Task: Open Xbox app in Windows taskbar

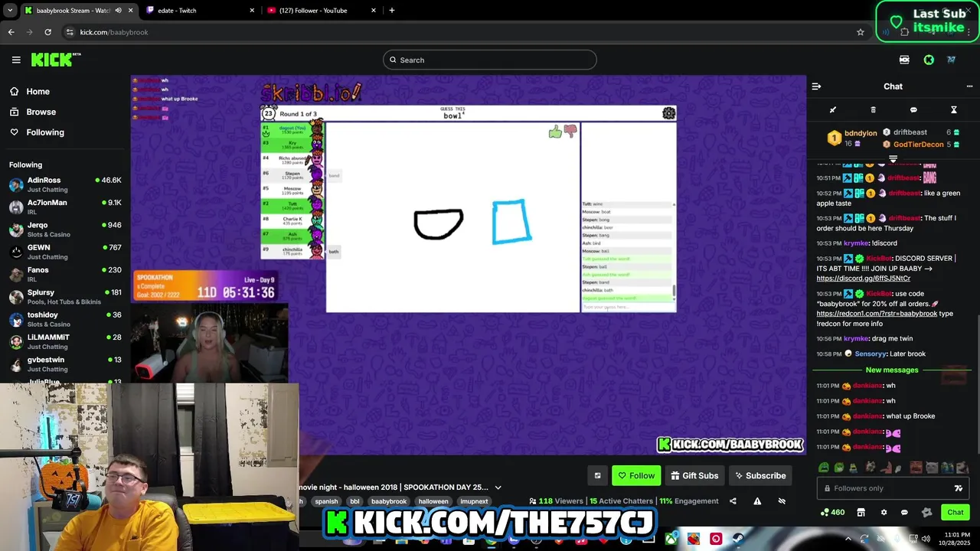Action: pyautogui.click(x=671, y=539)
